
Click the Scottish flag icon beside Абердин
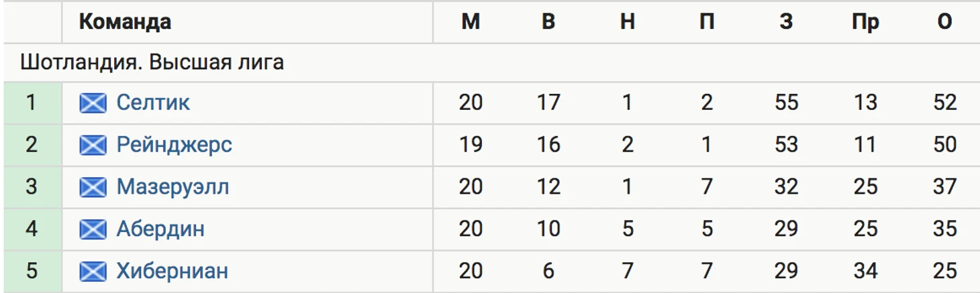point(93,229)
